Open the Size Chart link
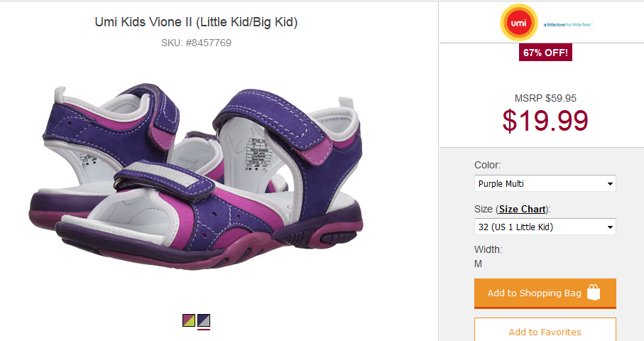Screen dimensions: 644x341 [522, 209]
